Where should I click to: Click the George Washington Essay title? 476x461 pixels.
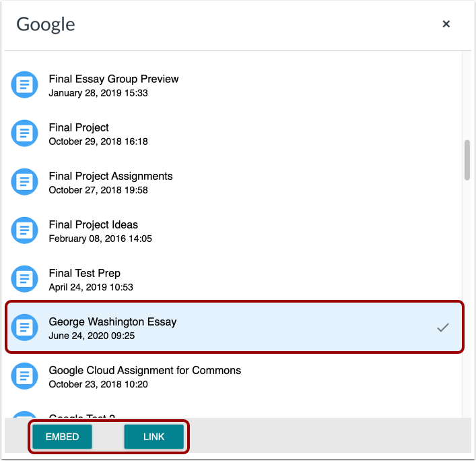coord(112,321)
